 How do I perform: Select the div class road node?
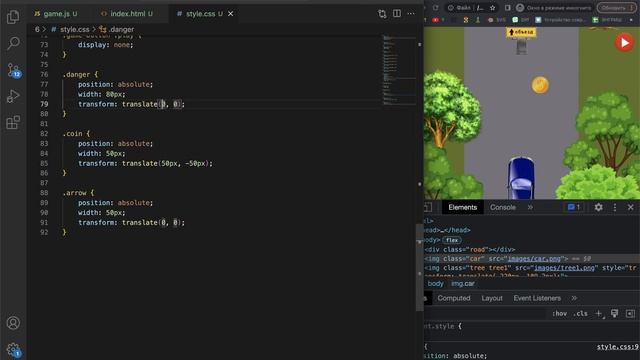point(470,249)
